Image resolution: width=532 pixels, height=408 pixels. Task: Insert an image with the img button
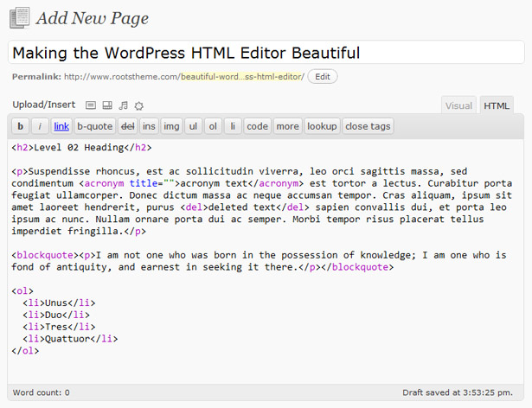click(171, 126)
